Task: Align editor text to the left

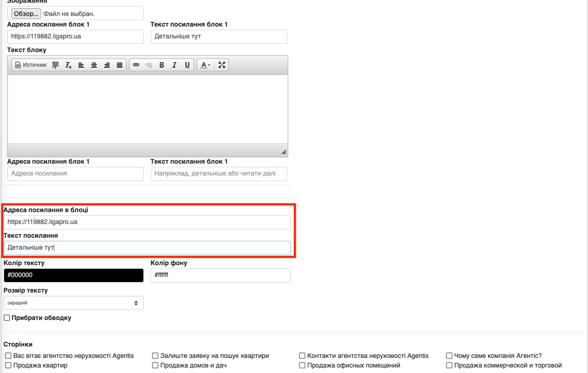Action: (x=81, y=65)
